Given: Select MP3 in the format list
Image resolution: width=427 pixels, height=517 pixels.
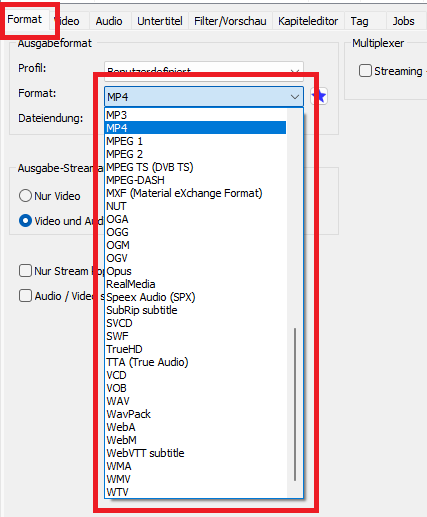Looking at the screenshot, I should [x=196, y=115].
